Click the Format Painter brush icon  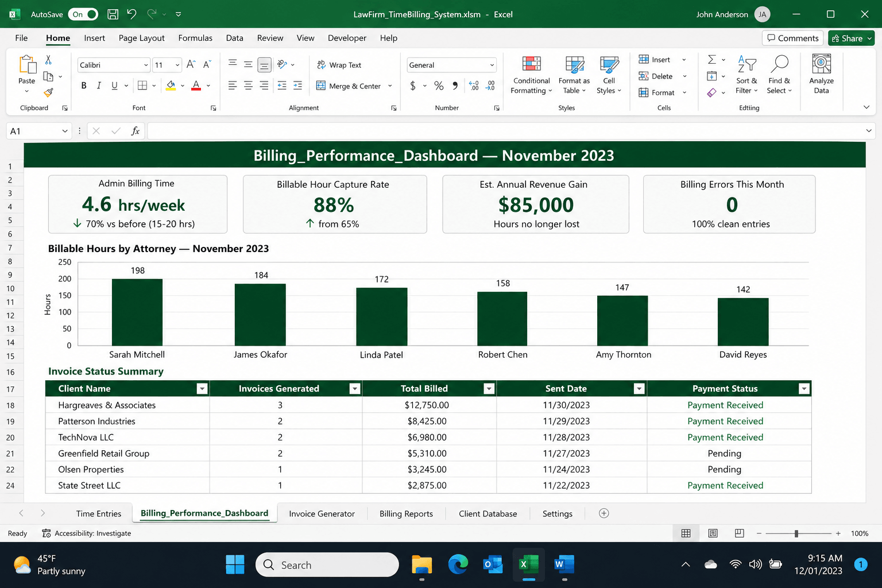tap(48, 92)
